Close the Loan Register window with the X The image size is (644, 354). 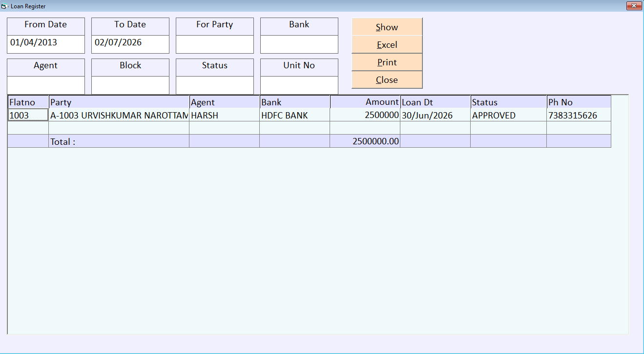click(x=634, y=5)
